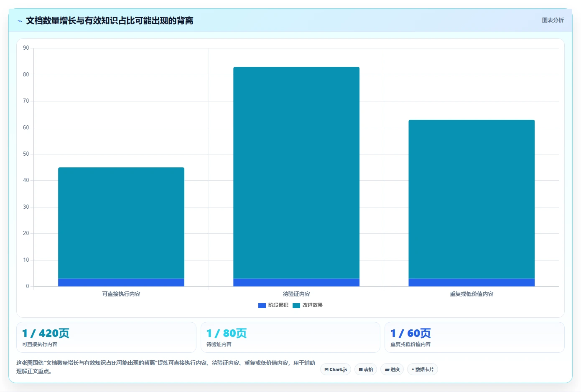The image size is (581, 392).
Task: Click the y-axis value 50
Action: coord(26,154)
